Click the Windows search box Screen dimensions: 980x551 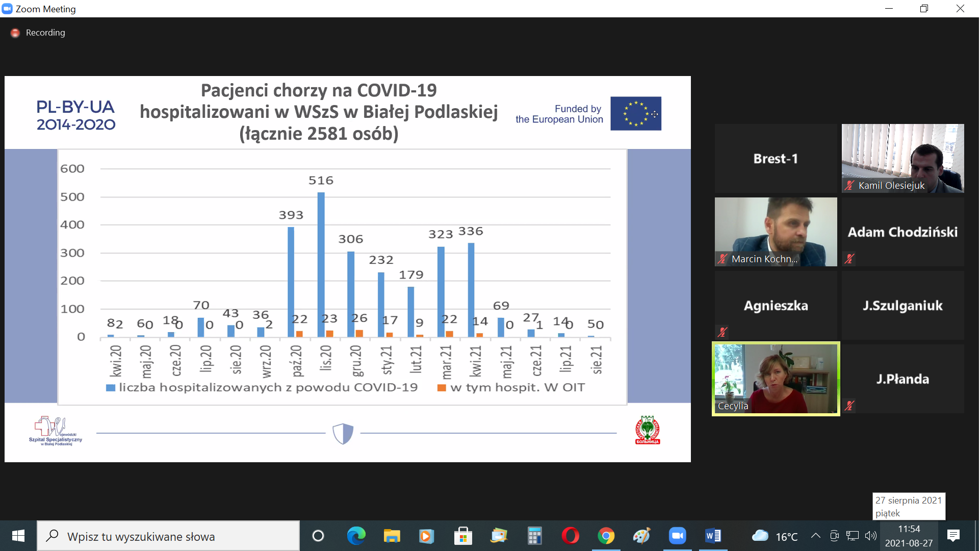point(168,536)
